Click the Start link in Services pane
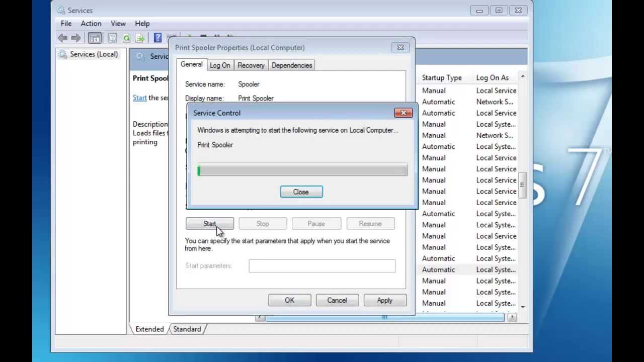Screen dimensions: 644x362 (140, 98)
